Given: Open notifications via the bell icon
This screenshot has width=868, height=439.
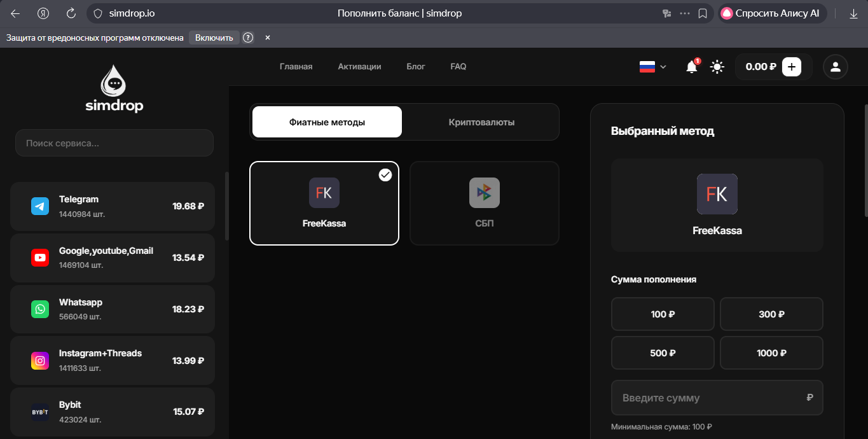Looking at the screenshot, I should click(692, 67).
